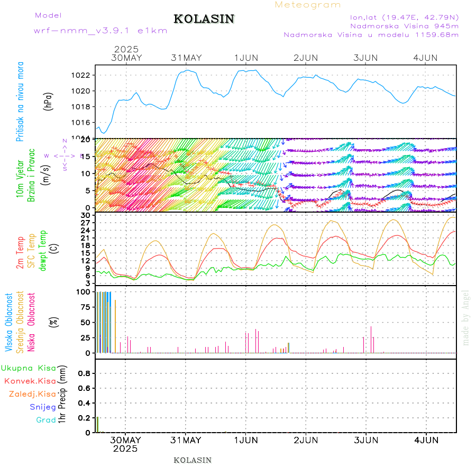Click the orange "SFC Temp" legend label
This screenshot has height=476, width=476.
(x=32, y=251)
